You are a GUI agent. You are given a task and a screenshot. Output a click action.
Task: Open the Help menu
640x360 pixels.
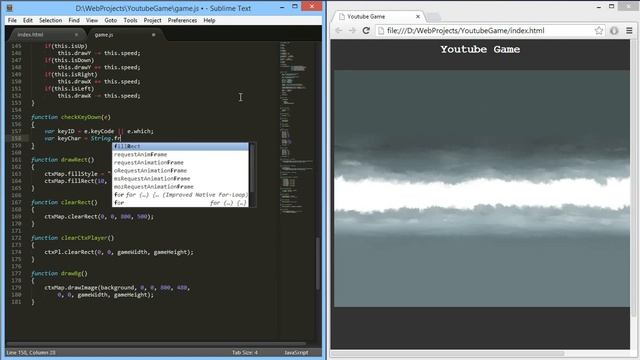coord(209,20)
